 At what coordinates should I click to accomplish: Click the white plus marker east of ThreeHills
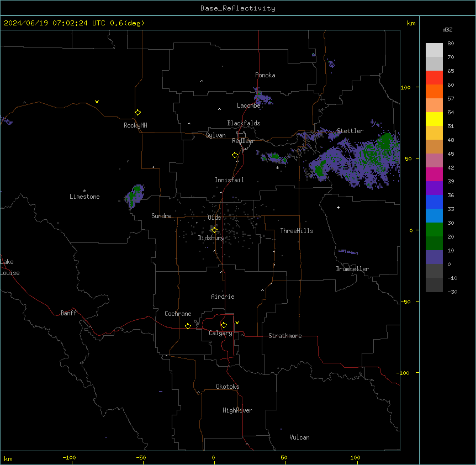tap(338, 207)
